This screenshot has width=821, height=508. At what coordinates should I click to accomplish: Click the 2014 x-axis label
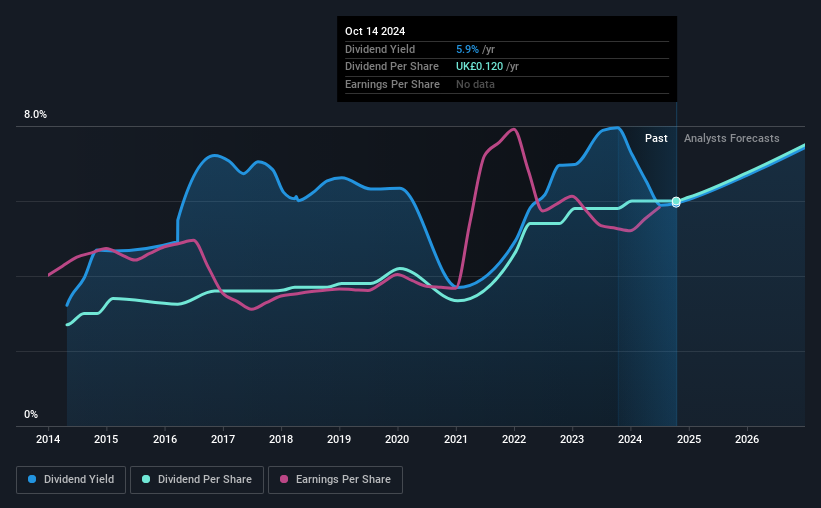point(48,439)
